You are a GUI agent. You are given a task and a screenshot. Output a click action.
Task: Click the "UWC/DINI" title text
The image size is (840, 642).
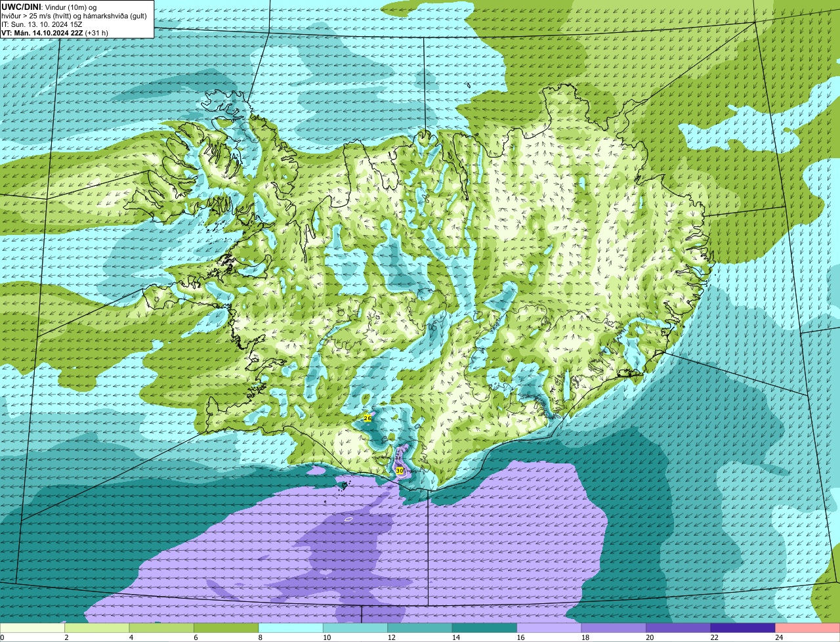coord(21,7)
